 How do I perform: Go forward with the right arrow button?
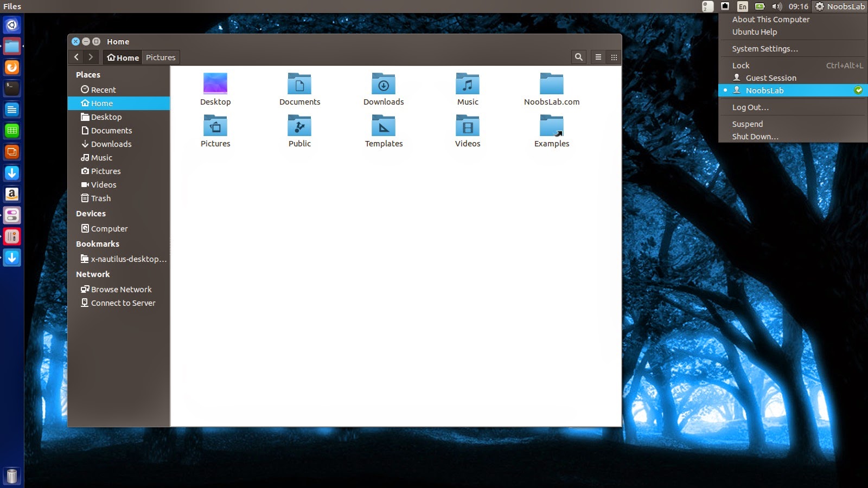point(91,57)
